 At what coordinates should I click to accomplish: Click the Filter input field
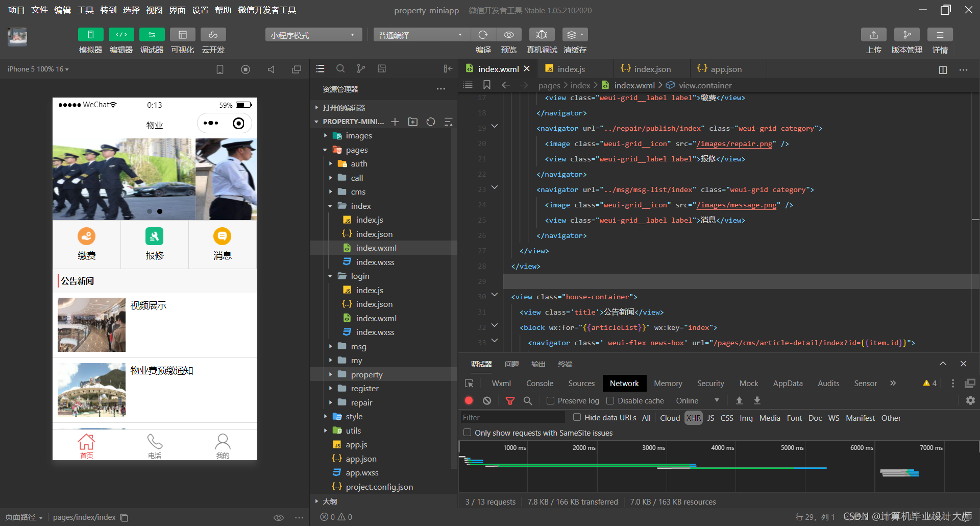(x=512, y=418)
